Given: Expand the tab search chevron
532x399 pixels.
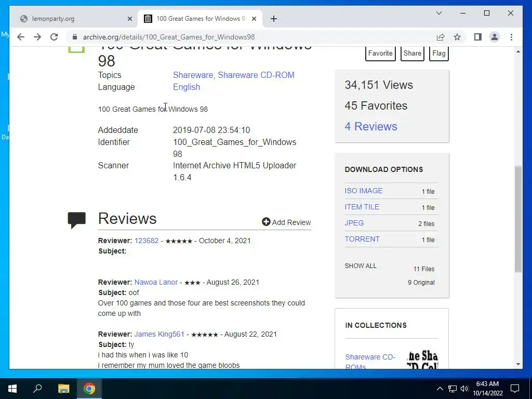Looking at the screenshot, I should pos(438,13).
